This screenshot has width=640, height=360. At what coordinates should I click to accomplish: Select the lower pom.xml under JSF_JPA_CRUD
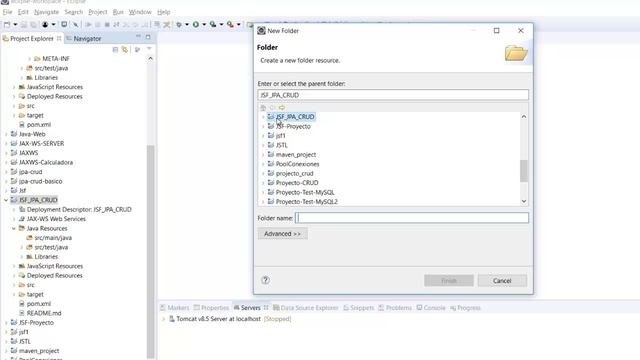point(38,304)
